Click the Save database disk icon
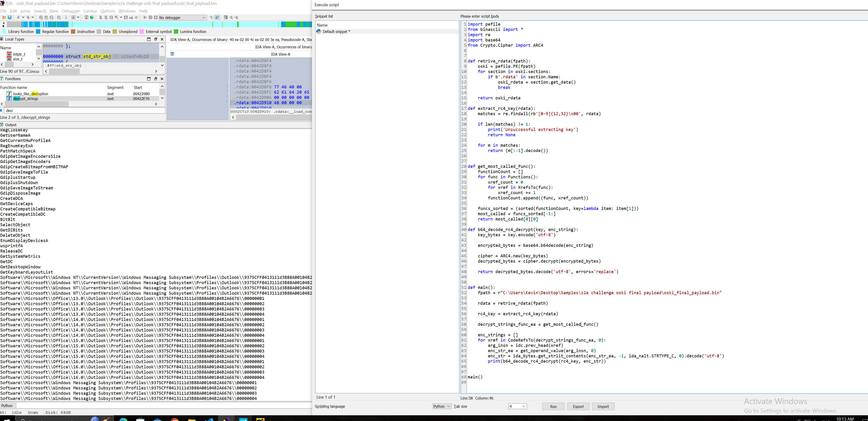The width and height of the screenshot is (868, 421). pos(10,18)
